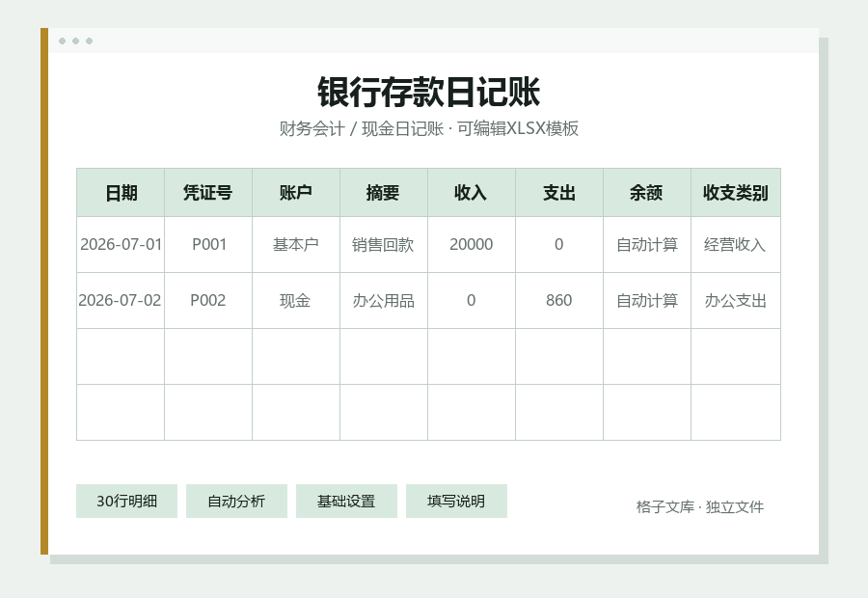Click the 自动计算 cell in P001 row
Screen dimensions: 868x598
click(x=647, y=245)
